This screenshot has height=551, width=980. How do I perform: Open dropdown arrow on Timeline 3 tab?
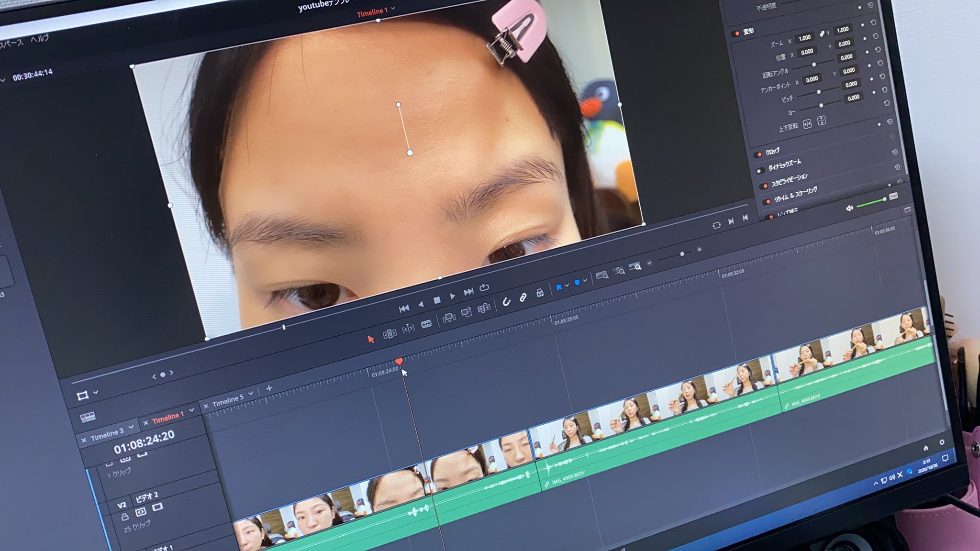coord(131,427)
